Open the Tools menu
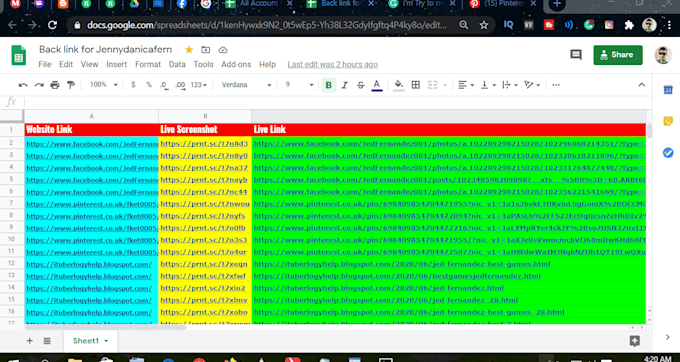680x362 pixels. coord(203,64)
